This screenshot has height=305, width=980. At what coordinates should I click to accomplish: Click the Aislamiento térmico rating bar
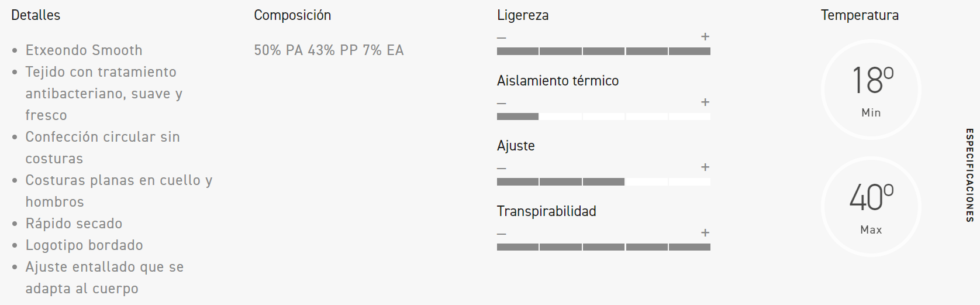(603, 116)
